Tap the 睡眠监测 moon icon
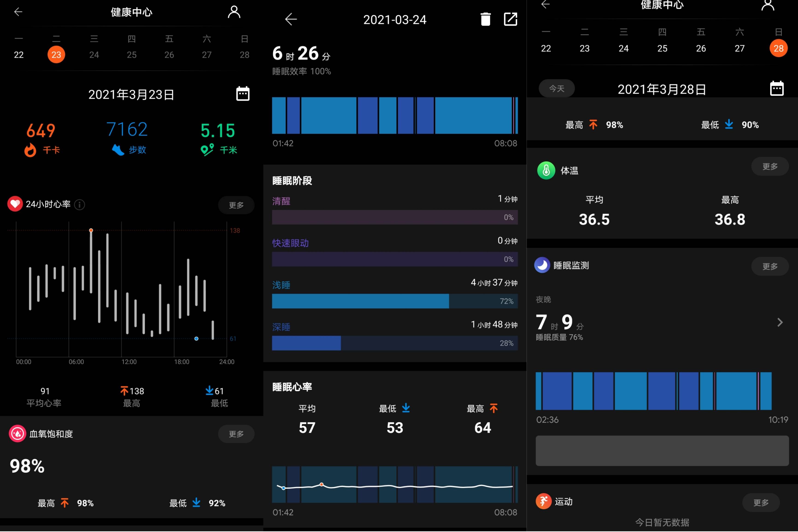Image resolution: width=798 pixels, height=532 pixels. point(542,265)
